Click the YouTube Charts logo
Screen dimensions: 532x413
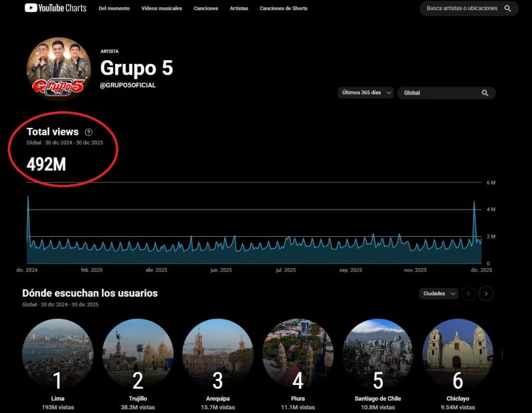click(x=56, y=8)
